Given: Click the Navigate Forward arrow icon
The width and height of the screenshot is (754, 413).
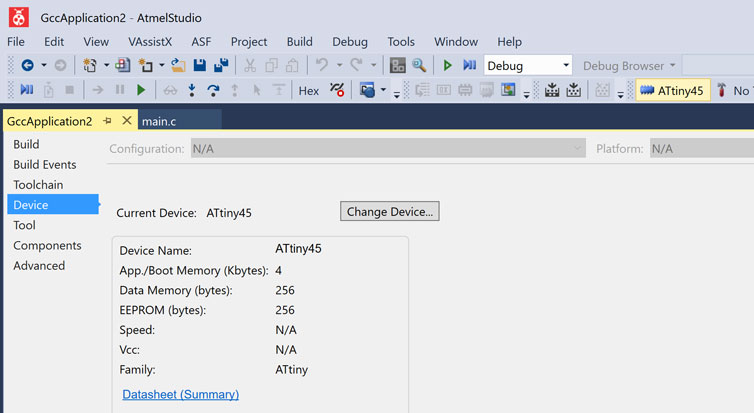Looking at the screenshot, I should pos(60,65).
